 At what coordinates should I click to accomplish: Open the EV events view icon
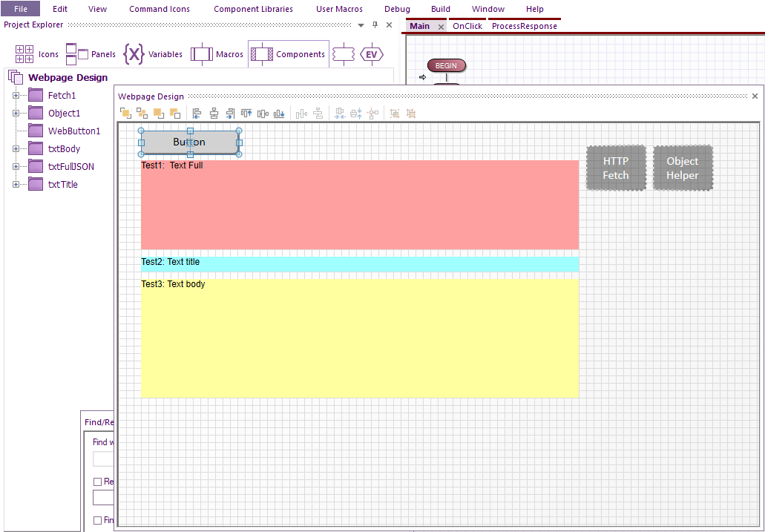point(371,54)
